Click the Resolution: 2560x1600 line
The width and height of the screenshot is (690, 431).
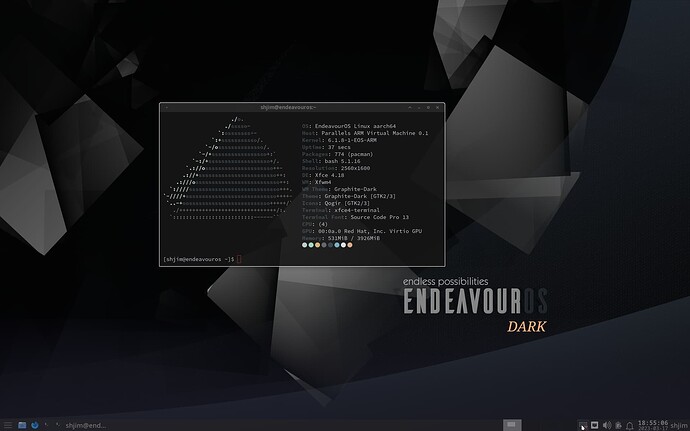pos(336,168)
